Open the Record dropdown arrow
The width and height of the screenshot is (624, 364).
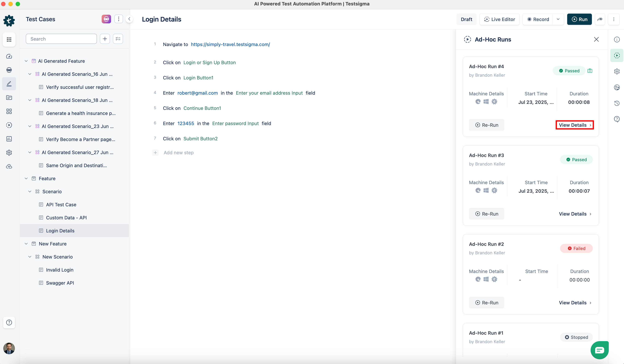[x=558, y=19]
